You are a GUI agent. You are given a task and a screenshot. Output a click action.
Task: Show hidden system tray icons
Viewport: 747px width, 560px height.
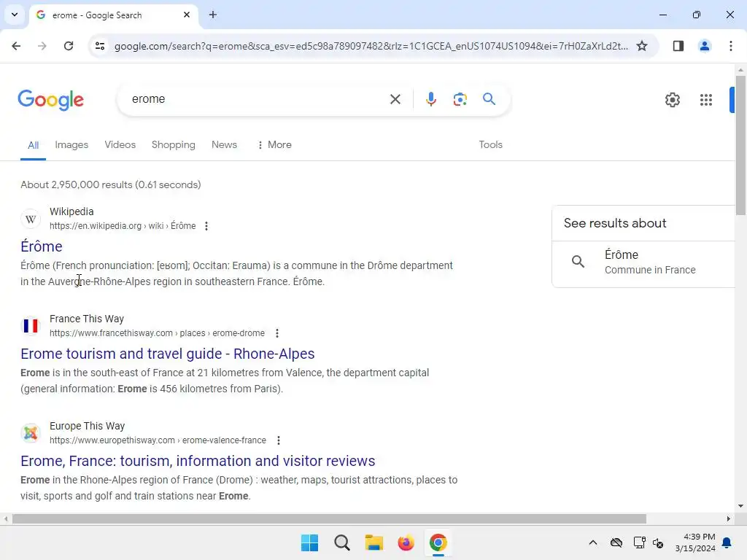click(x=592, y=542)
